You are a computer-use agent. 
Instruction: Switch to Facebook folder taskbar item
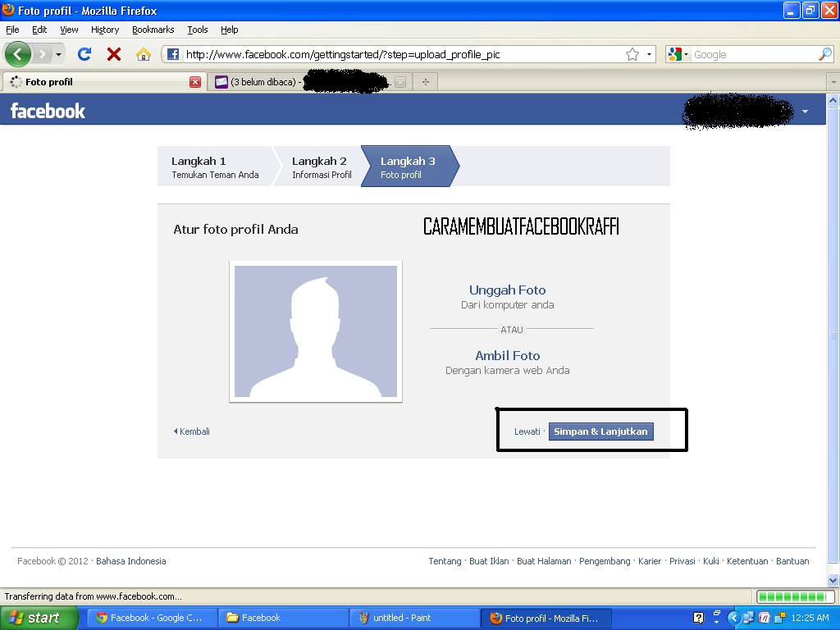pyautogui.click(x=283, y=618)
